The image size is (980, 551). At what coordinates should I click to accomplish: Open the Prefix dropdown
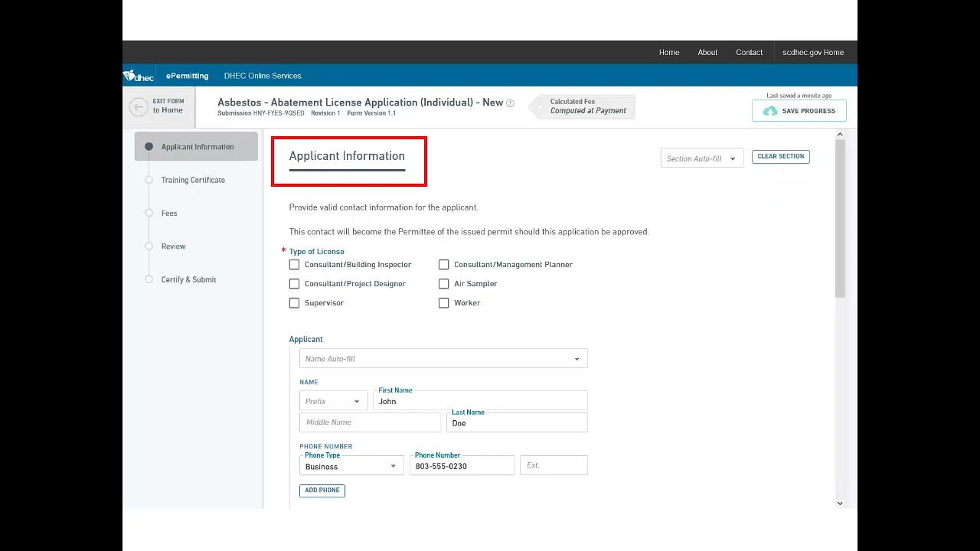pyautogui.click(x=333, y=402)
